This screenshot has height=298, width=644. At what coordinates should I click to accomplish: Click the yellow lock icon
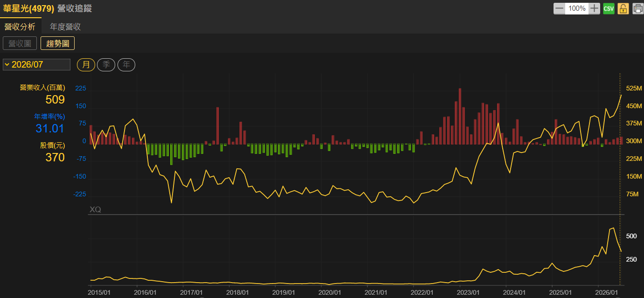[623, 8]
